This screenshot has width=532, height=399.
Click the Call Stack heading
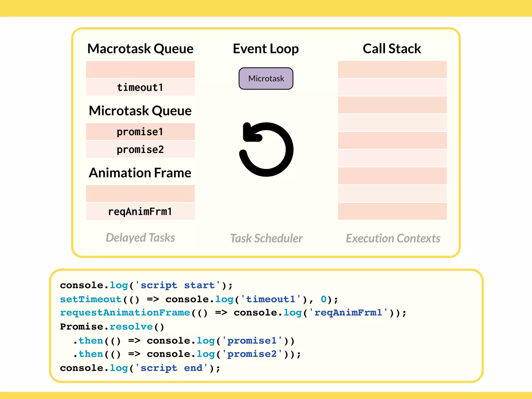(392, 49)
